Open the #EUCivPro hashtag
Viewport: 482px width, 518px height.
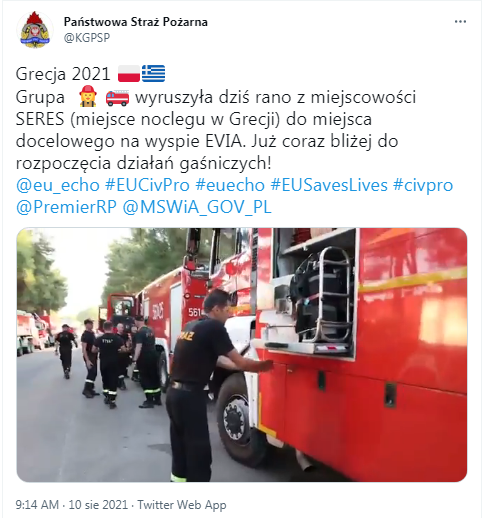coord(147,185)
